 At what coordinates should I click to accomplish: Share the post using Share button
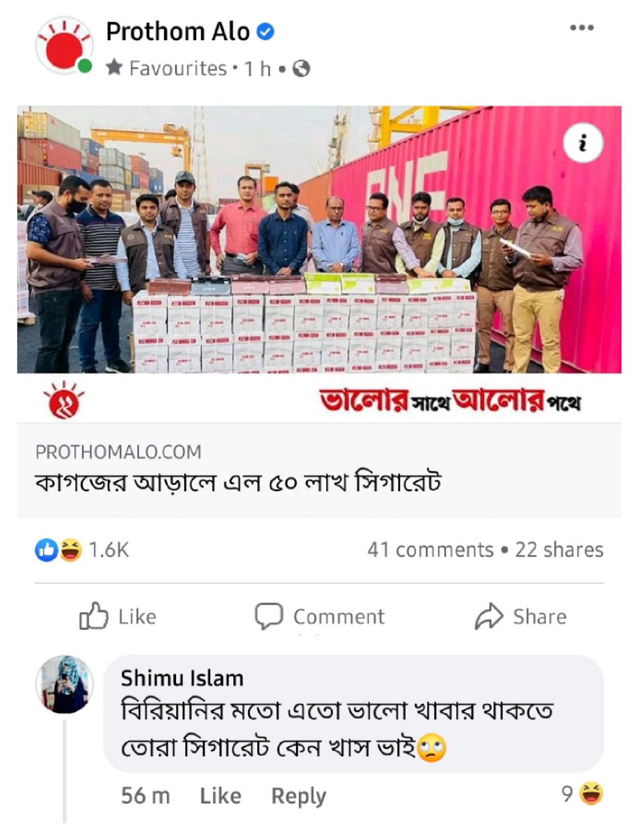pyautogui.click(x=521, y=616)
